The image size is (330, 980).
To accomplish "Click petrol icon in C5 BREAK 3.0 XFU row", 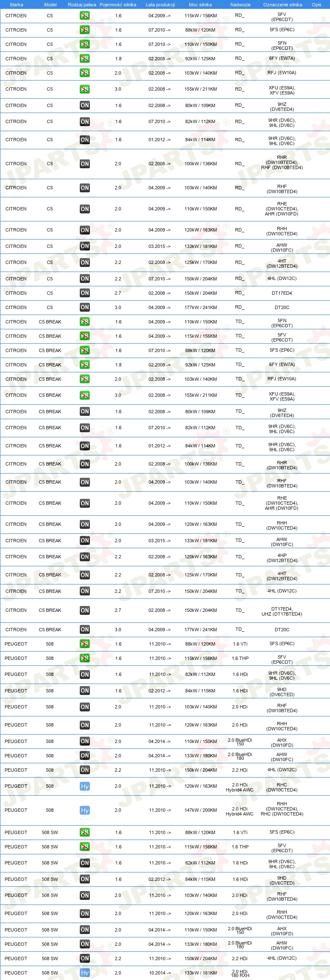I will pyautogui.click(x=85, y=396).
